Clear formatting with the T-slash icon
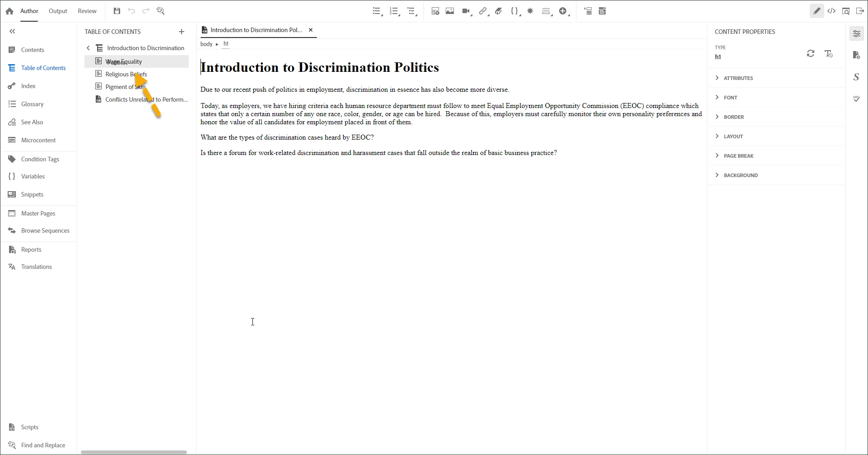 pyautogui.click(x=829, y=54)
